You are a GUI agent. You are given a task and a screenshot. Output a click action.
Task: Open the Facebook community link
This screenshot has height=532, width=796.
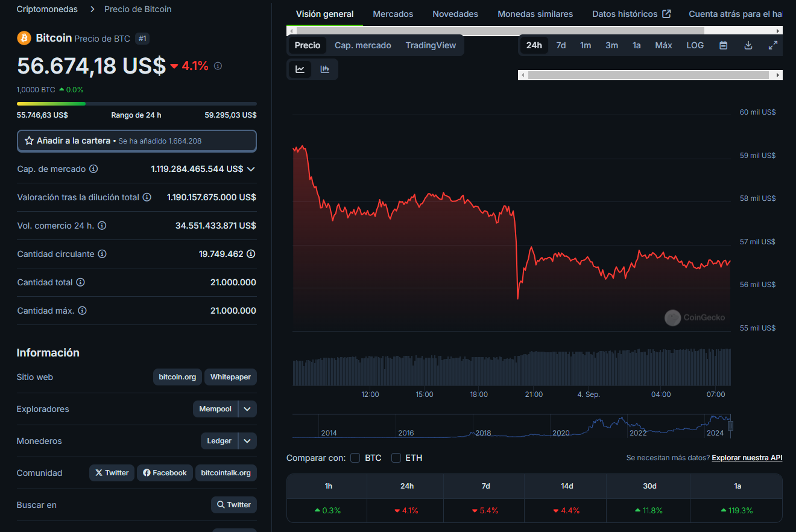click(x=165, y=473)
